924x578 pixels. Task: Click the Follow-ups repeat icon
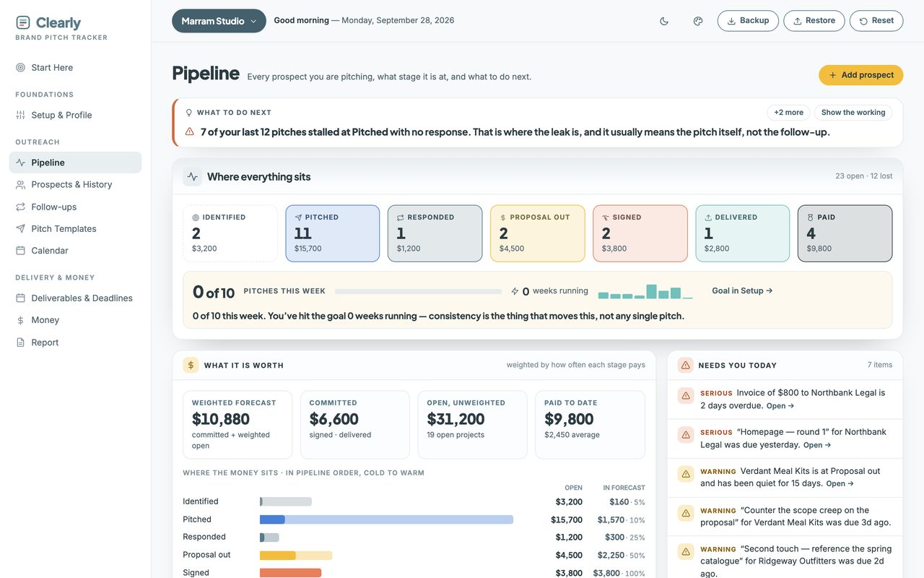20,207
